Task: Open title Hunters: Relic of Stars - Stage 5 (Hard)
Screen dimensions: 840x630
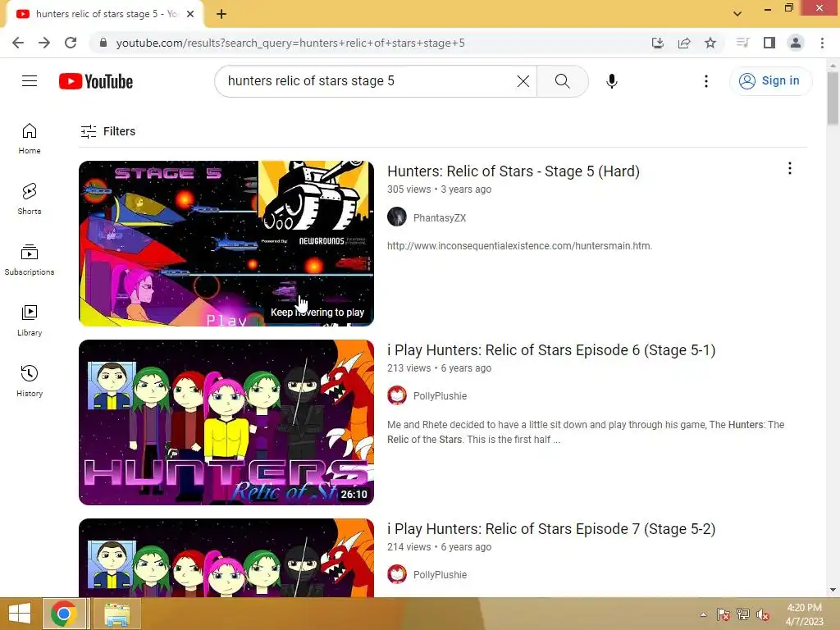Action: coord(514,171)
